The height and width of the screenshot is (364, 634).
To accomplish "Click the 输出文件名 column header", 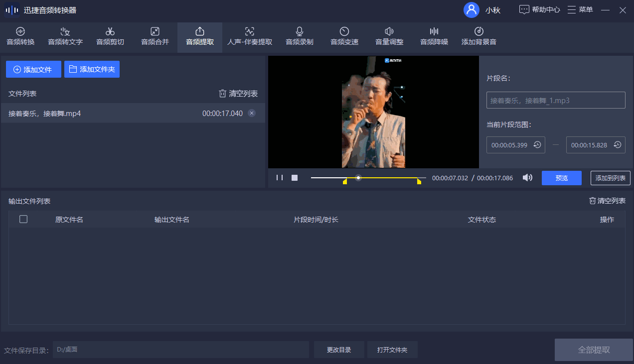I will coord(172,220).
